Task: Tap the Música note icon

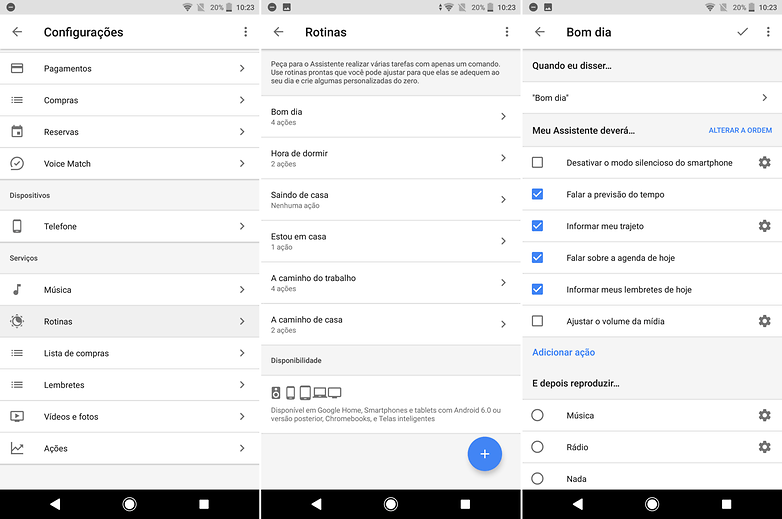Action: 17,290
